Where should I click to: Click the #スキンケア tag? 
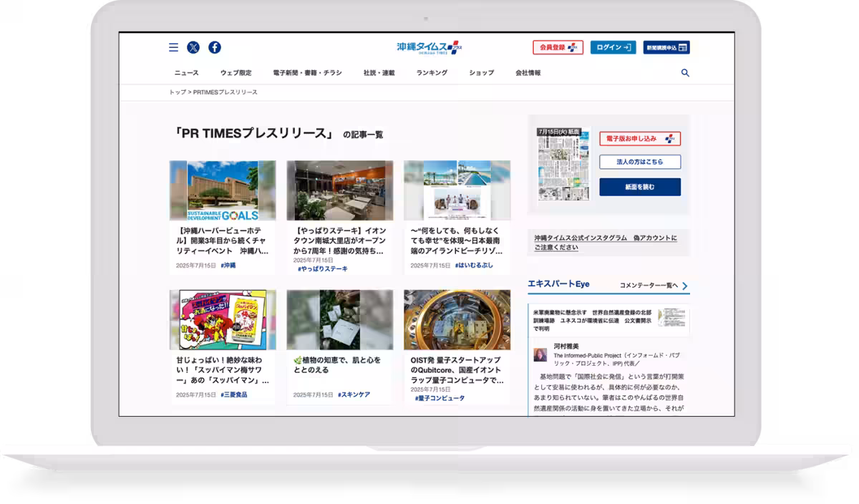point(354,394)
